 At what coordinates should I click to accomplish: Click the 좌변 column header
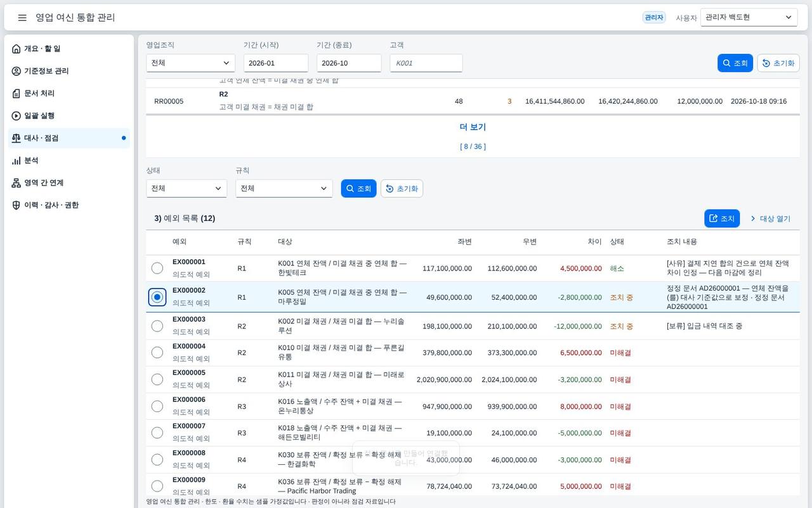coord(464,242)
